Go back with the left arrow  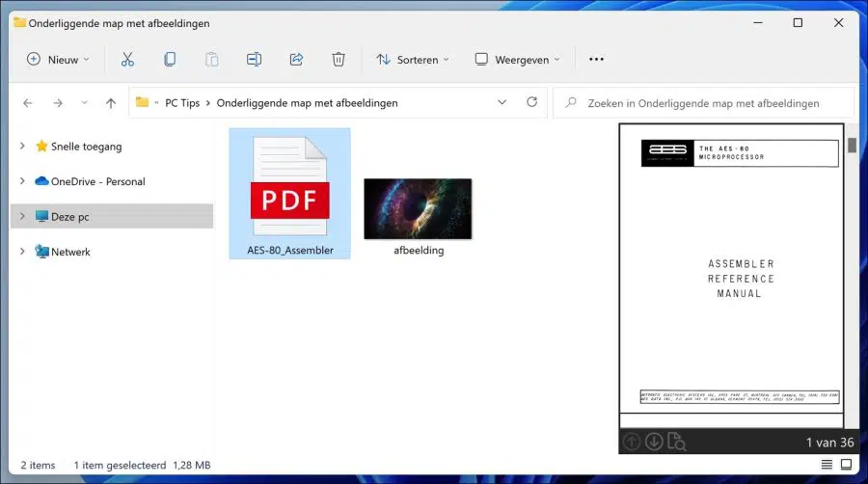point(28,103)
